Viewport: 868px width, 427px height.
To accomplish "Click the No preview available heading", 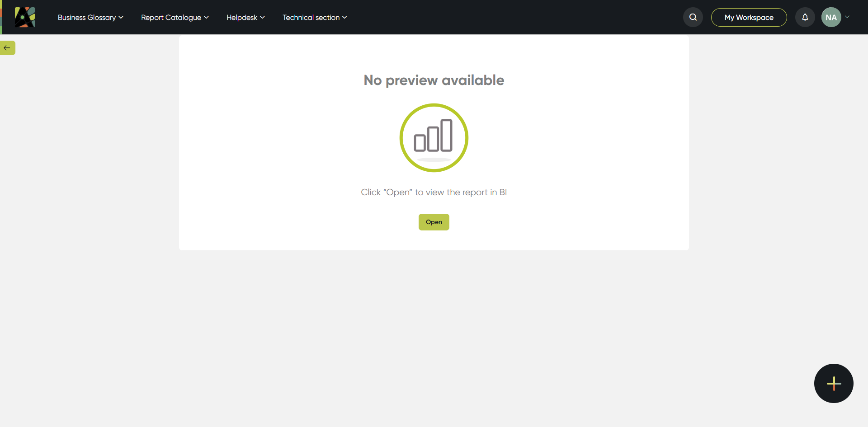I will 434,80.
